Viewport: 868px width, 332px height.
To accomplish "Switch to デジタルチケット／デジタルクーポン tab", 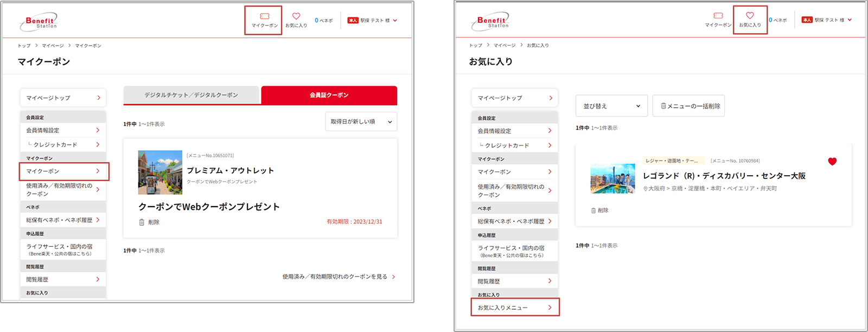I will click(192, 95).
